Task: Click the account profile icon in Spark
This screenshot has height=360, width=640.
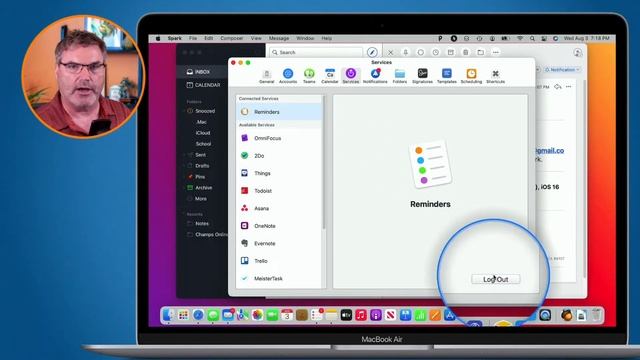Action: click(x=578, y=52)
